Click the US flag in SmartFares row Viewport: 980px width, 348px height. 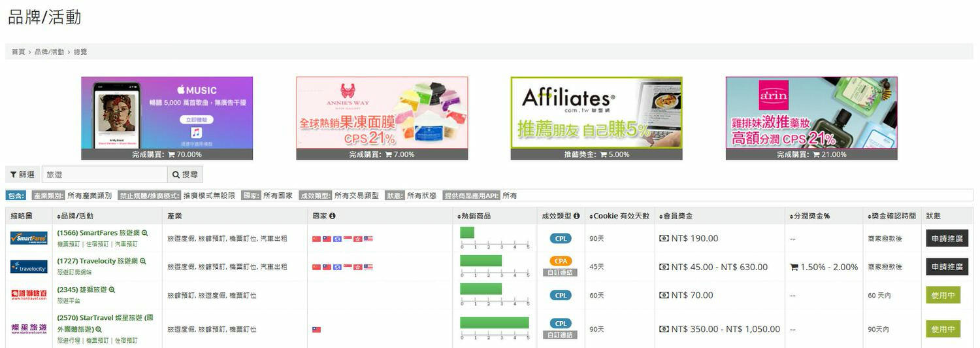pos(368,239)
